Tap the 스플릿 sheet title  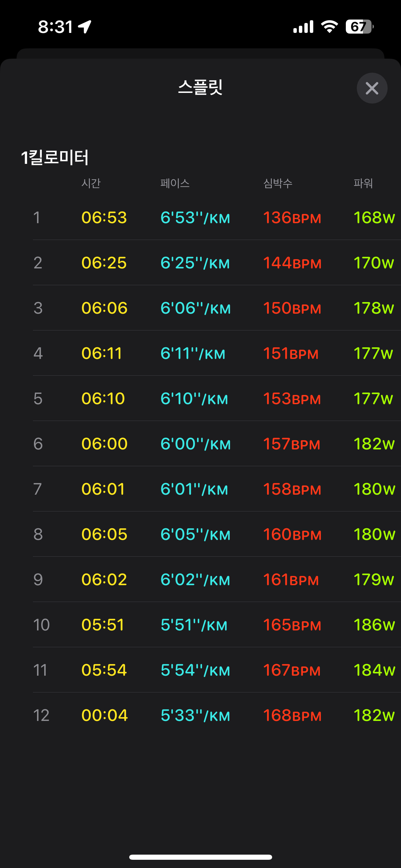200,87
